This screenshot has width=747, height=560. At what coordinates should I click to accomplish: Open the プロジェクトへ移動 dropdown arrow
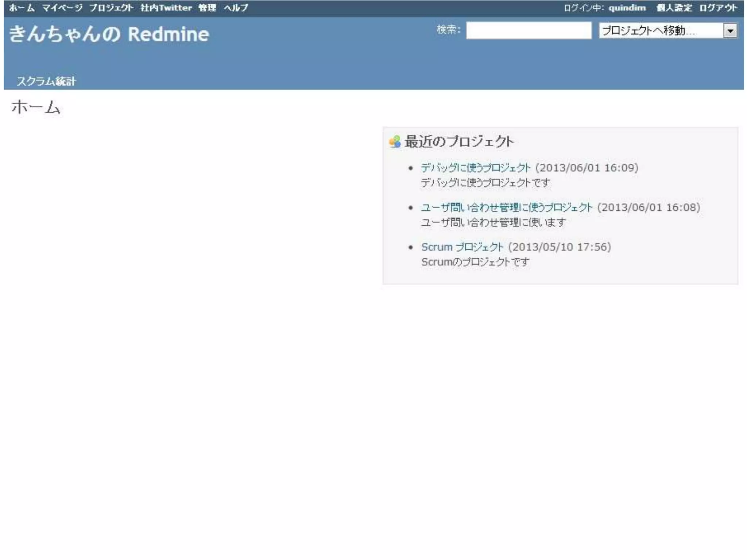point(730,31)
